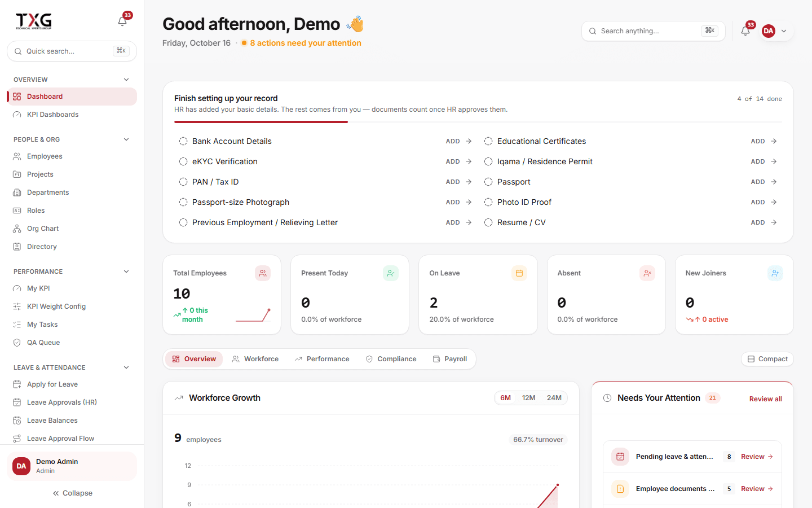Click the Quick search field
The height and width of the screenshot is (508, 812).
[72, 51]
